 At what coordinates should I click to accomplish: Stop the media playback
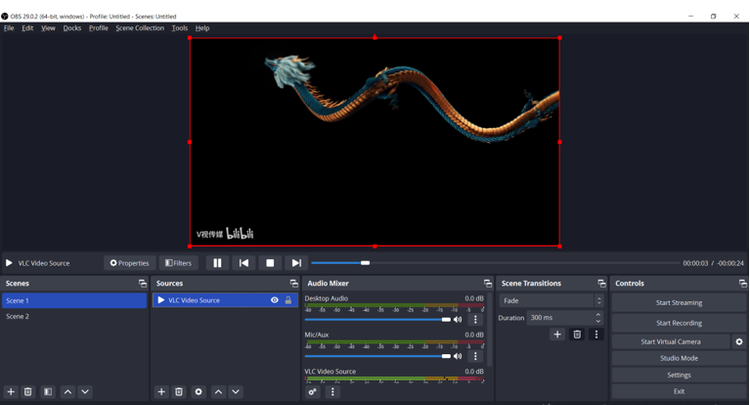269,263
